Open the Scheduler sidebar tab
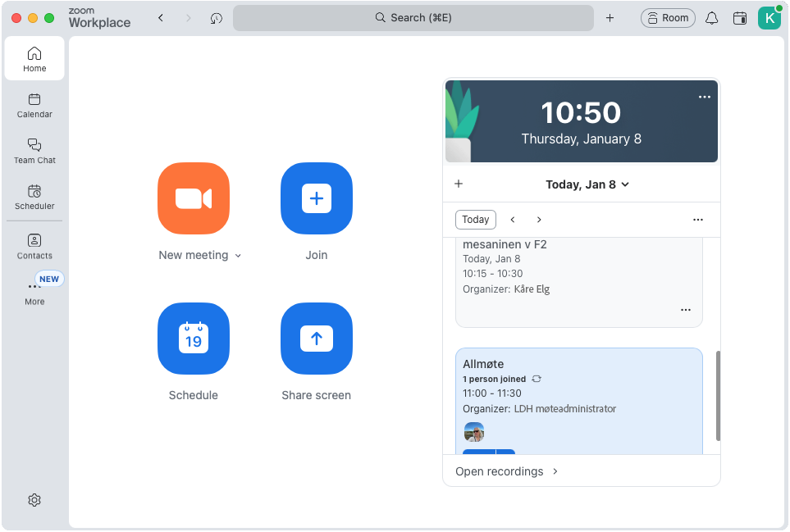Image resolution: width=790 pixels, height=532 pixels. [x=34, y=197]
